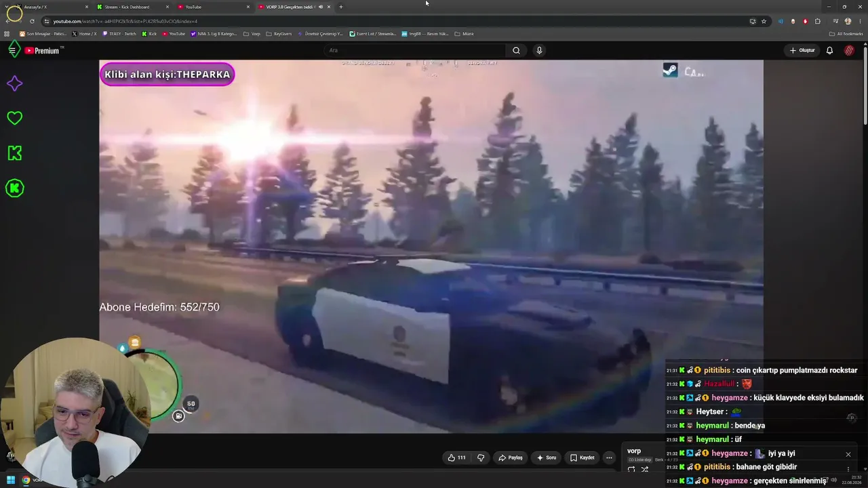
Task: Open the NBA 3. Lig bookmark
Action: coord(214,33)
